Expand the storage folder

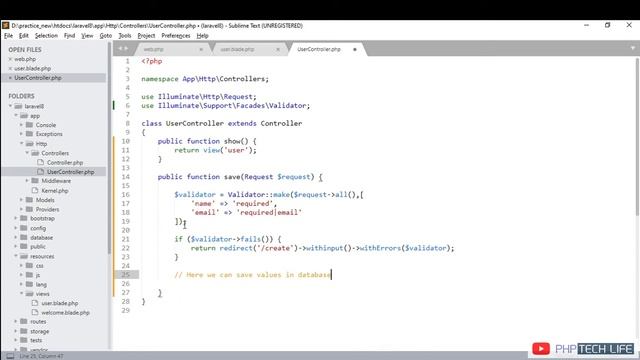(x=16, y=331)
